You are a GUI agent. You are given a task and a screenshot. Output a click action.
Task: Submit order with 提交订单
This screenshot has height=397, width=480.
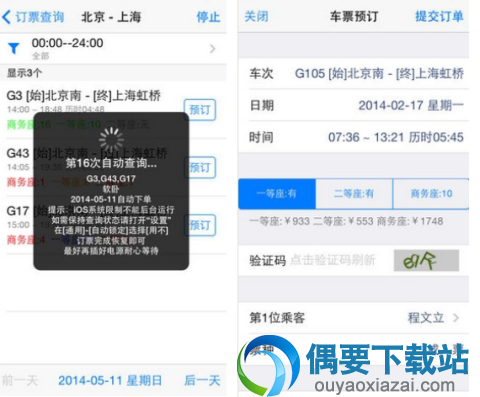[439, 16]
